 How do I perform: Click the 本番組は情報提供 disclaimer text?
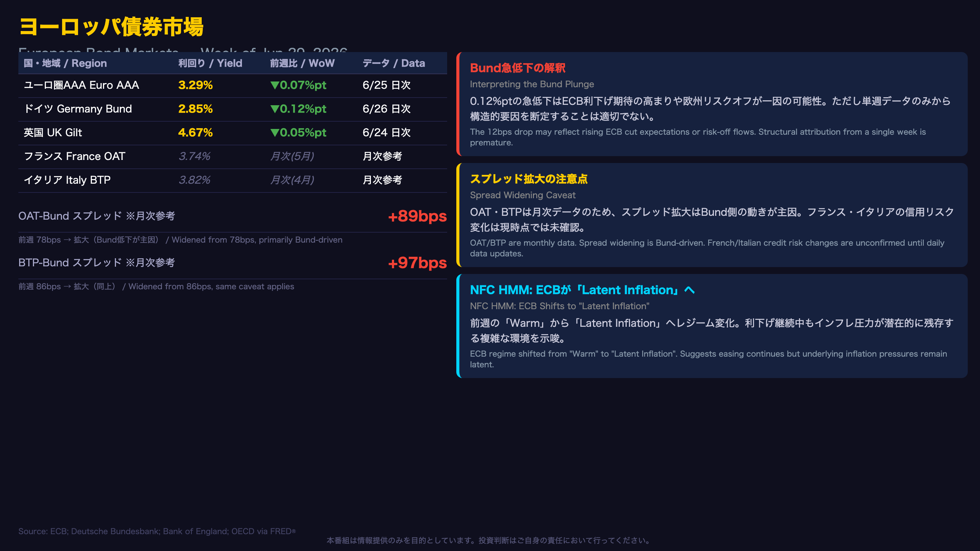[x=490, y=541]
